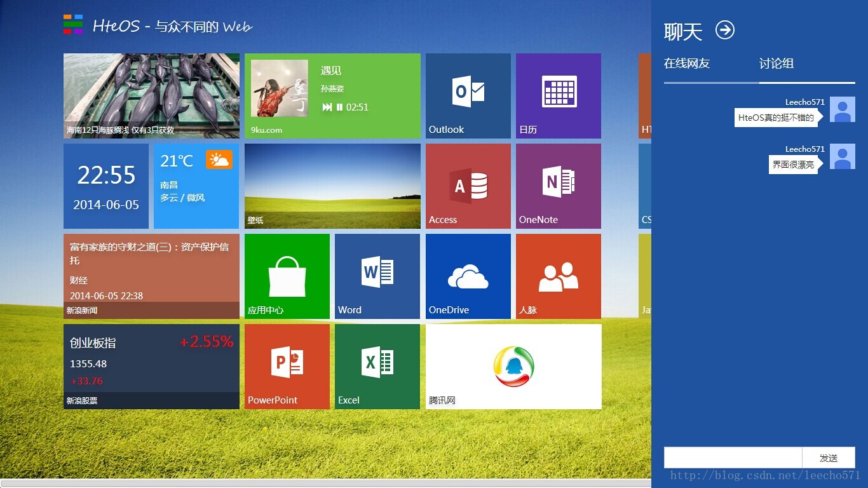Viewport: 868px width, 488px height.
Task: Open the 日历 calendar tile
Action: click(x=559, y=96)
